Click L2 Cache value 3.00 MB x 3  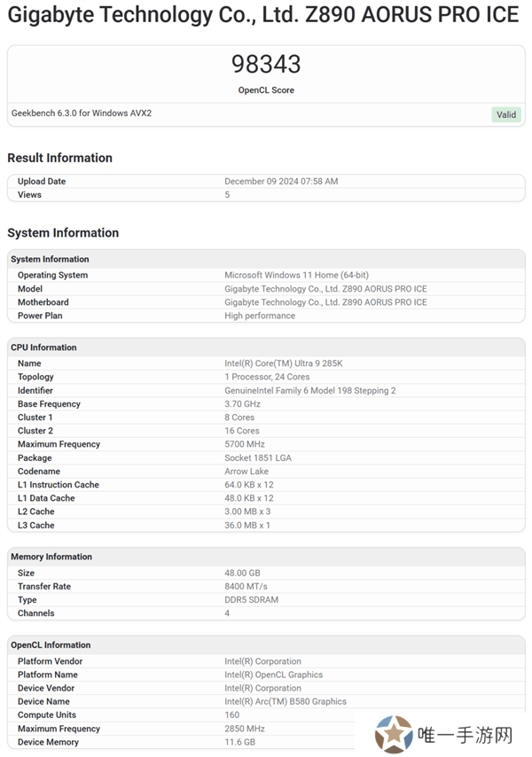pyautogui.click(x=247, y=511)
